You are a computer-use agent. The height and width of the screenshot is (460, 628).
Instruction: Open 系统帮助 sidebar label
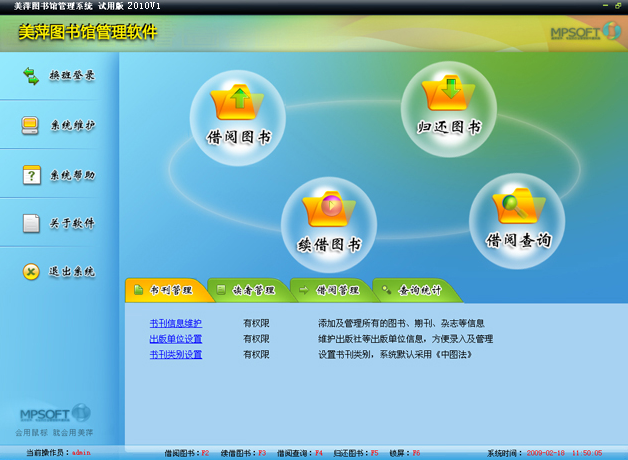click(x=72, y=175)
